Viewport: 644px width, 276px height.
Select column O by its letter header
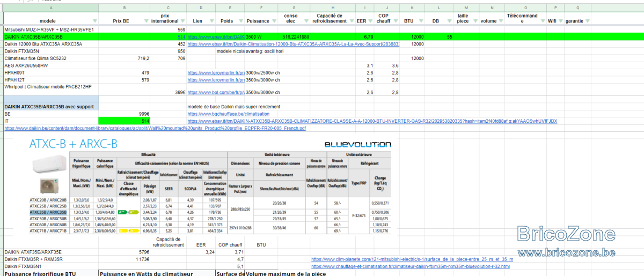pos(525,8)
